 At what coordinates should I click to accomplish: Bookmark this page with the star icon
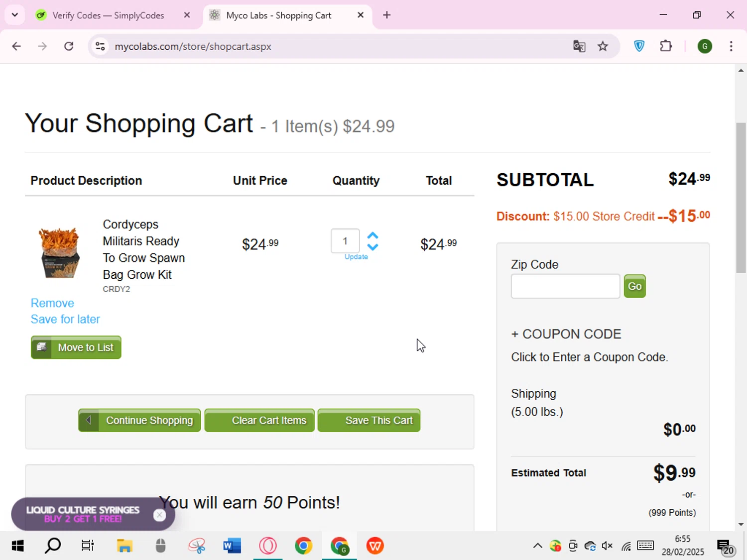coord(603,46)
